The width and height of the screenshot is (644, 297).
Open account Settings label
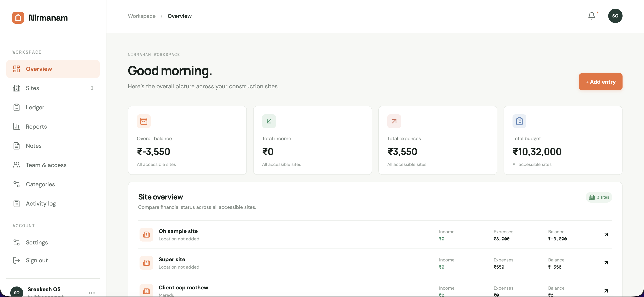[37, 242]
